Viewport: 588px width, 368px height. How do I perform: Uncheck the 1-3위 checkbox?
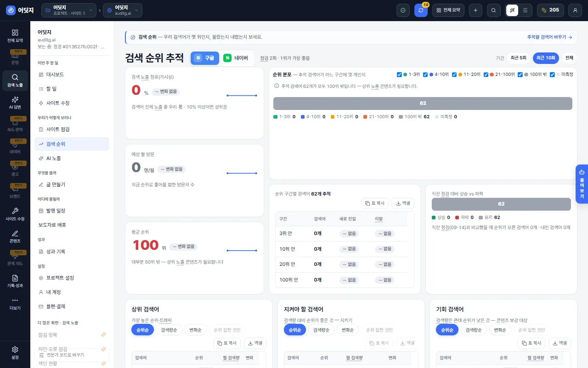tap(399, 75)
